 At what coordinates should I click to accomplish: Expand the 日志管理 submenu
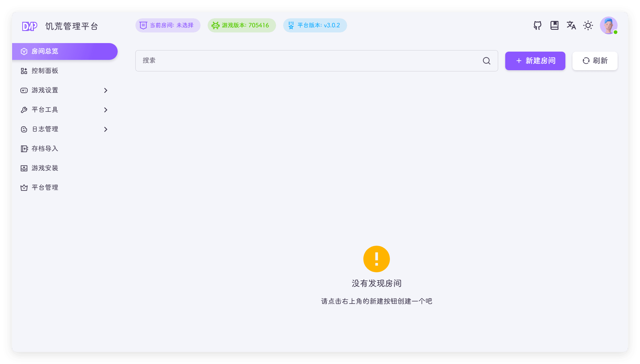tap(106, 129)
